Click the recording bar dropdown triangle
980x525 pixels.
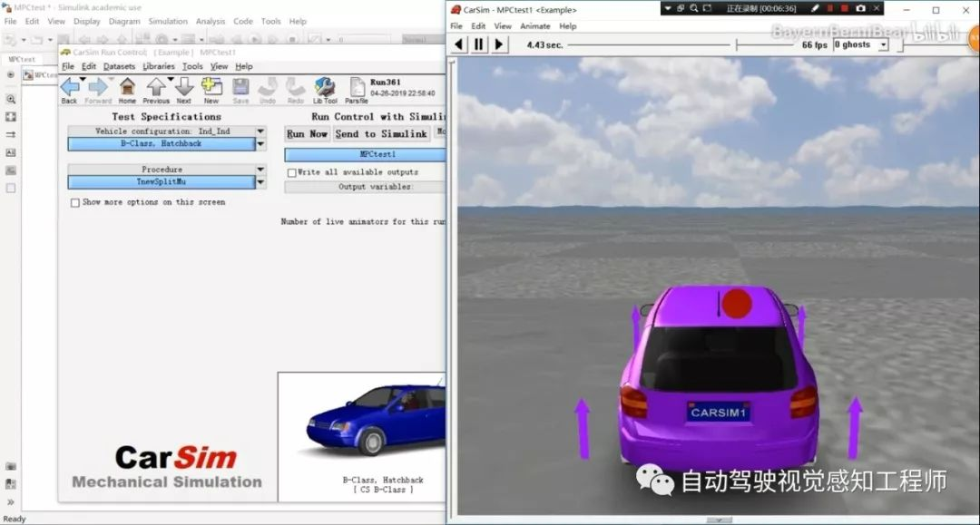(x=668, y=8)
